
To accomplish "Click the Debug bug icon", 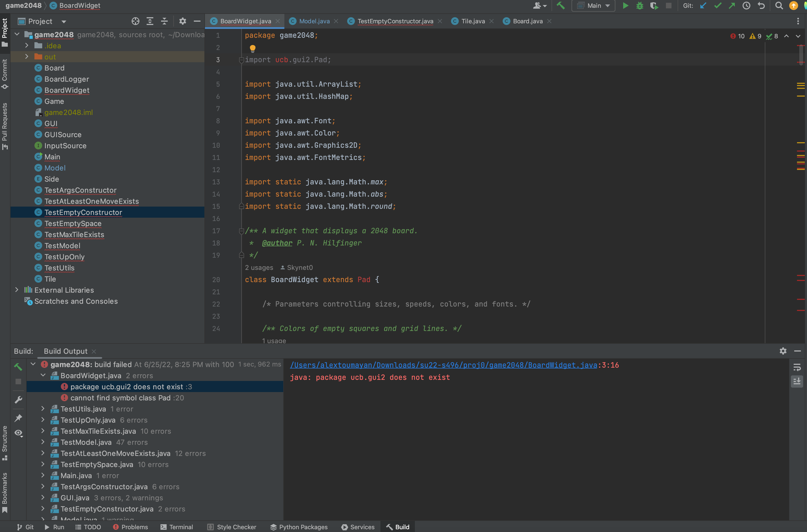I will tap(640, 6).
